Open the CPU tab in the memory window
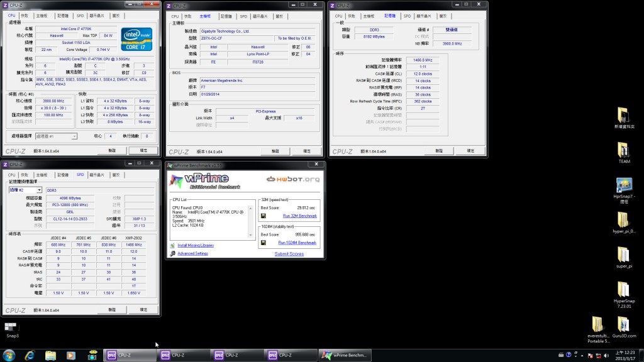This screenshot has width=644, height=362. click(x=338, y=16)
